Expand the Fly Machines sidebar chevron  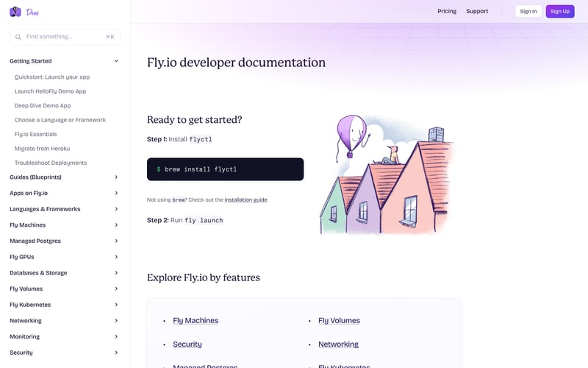116,225
